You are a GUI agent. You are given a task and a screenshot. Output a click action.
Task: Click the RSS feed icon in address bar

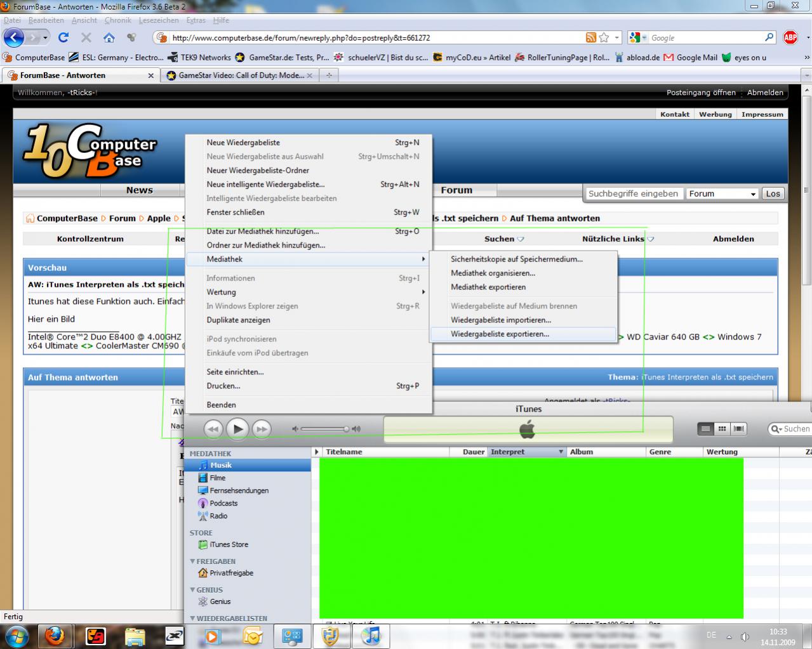pos(591,38)
